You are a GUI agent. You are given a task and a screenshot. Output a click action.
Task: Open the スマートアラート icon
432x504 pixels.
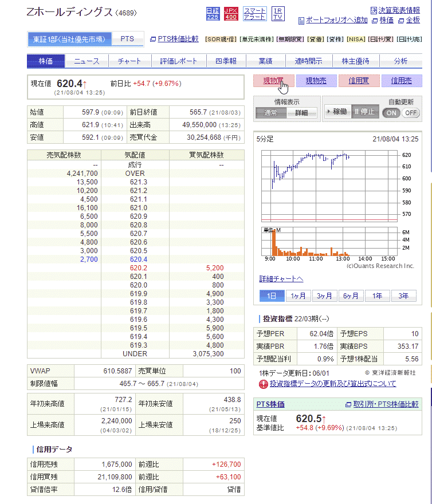[x=254, y=14]
